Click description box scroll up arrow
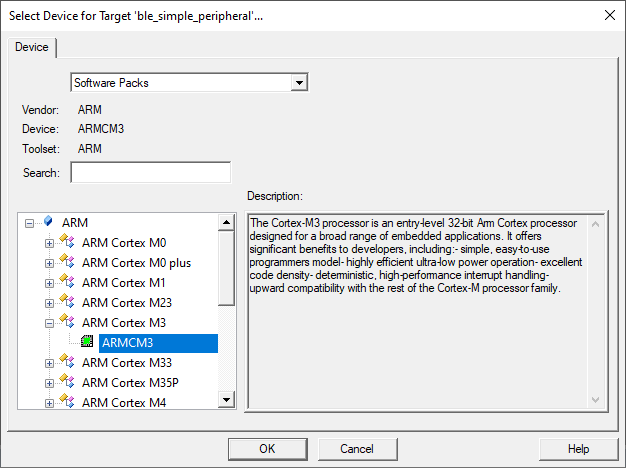Image resolution: width=626 pixels, height=468 pixels. pos(595,224)
